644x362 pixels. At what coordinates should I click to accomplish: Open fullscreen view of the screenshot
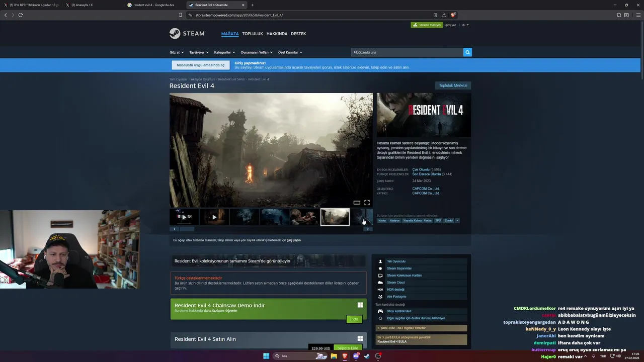[x=367, y=203]
